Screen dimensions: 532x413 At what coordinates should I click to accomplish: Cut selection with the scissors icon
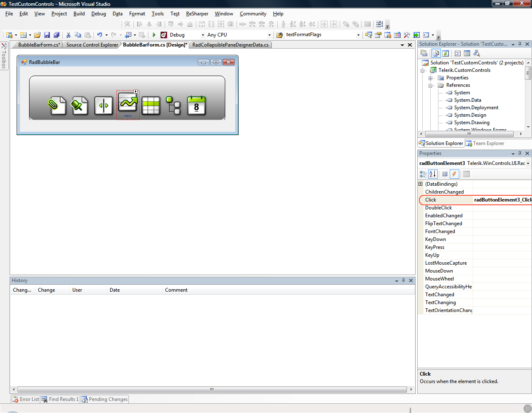pyautogui.click(x=69, y=35)
